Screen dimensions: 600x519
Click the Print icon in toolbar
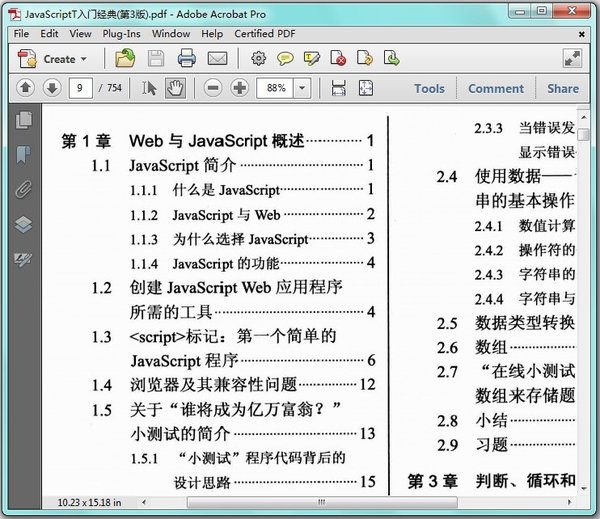point(186,59)
